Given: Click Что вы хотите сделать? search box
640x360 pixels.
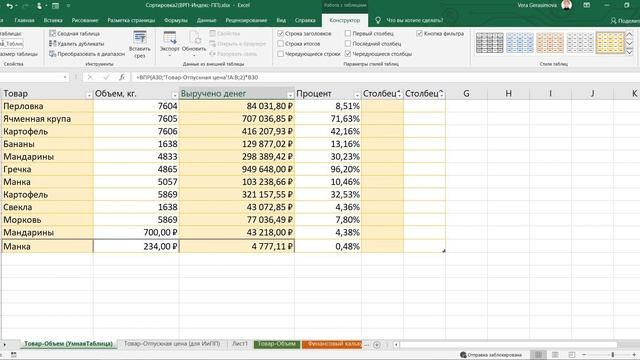Looking at the screenshot, I should pyautogui.click(x=414, y=20).
